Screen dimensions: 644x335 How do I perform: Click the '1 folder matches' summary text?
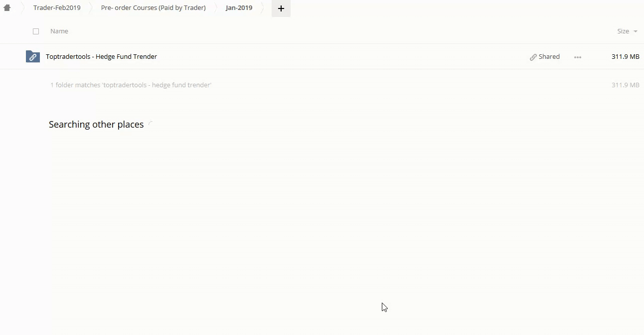click(x=131, y=85)
